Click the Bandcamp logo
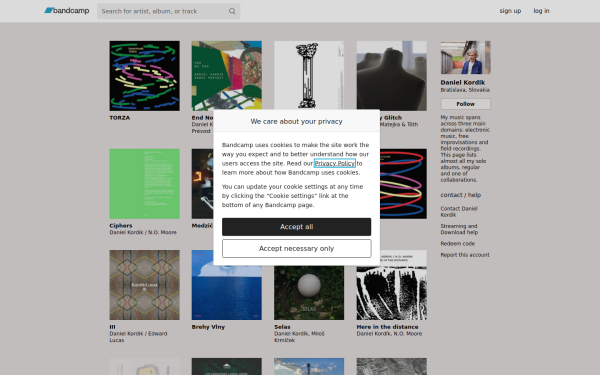 (67, 11)
